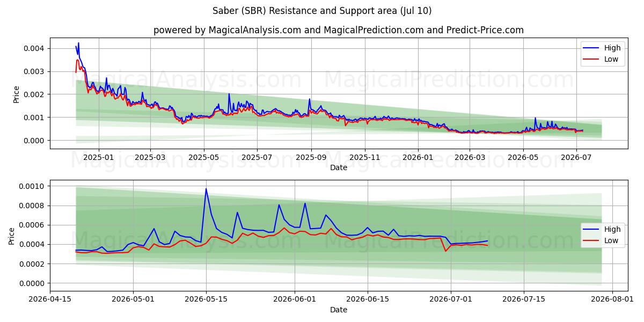Click the '2025-03' tick label

150,157
